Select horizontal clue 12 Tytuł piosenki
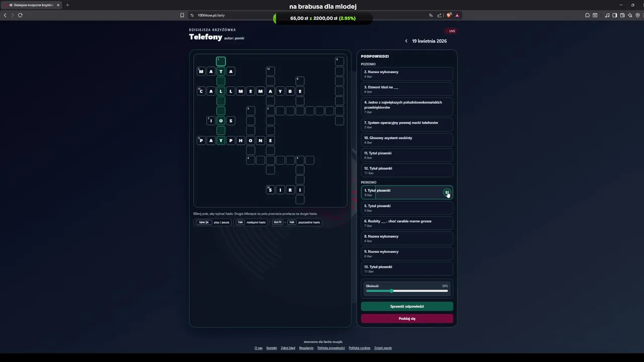Screen dimensions: 644x362 click(x=407, y=170)
